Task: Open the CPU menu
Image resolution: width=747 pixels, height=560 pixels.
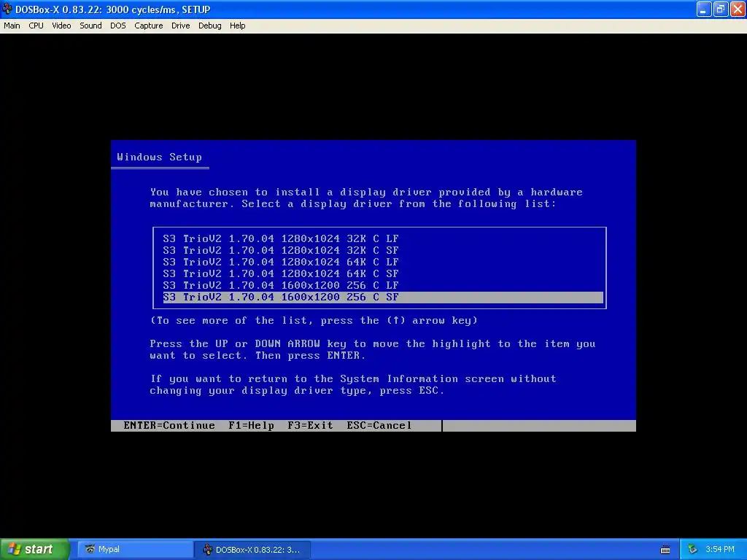Action: [36, 26]
